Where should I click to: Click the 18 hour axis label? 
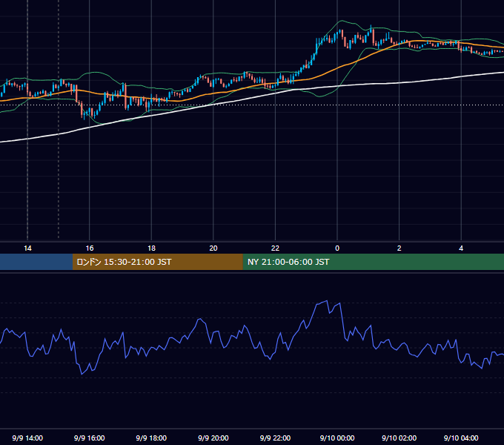151,248
